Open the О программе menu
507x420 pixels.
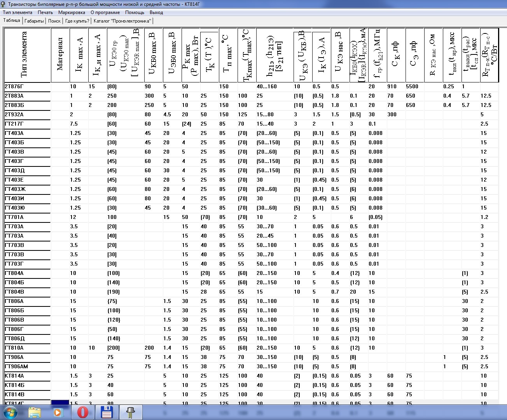(105, 12)
